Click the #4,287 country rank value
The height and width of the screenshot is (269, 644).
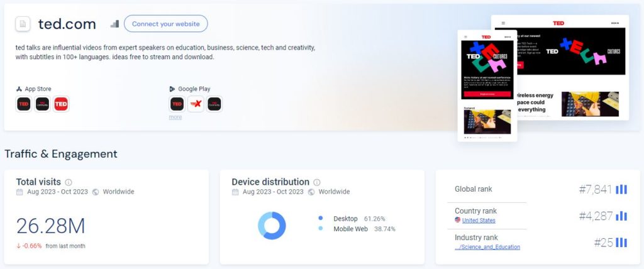596,216
